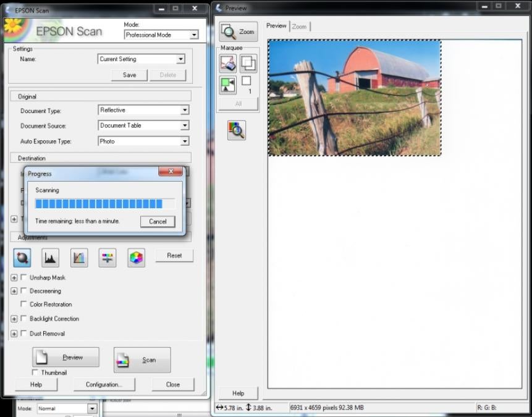This screenshot has height=417, width=532.
Task: Open the Mode dropdown showing Professional Mode
Action: pyautogui.click(x=161, y=35)
